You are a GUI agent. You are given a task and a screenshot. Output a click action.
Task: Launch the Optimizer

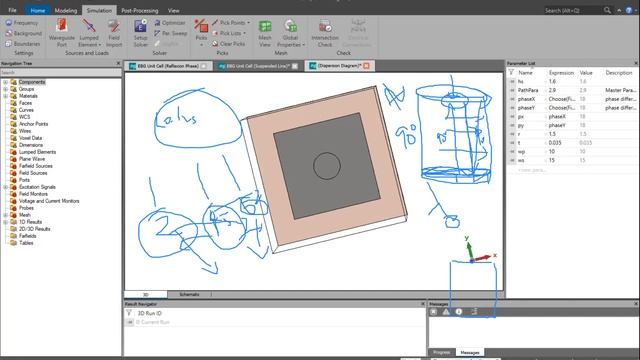(x=170, y=23)
